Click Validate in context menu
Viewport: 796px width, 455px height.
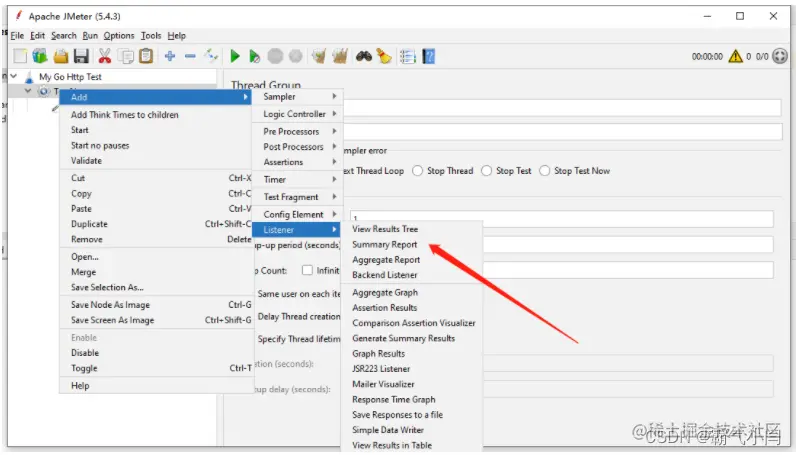pyautogui.click(x=86, y=160)
